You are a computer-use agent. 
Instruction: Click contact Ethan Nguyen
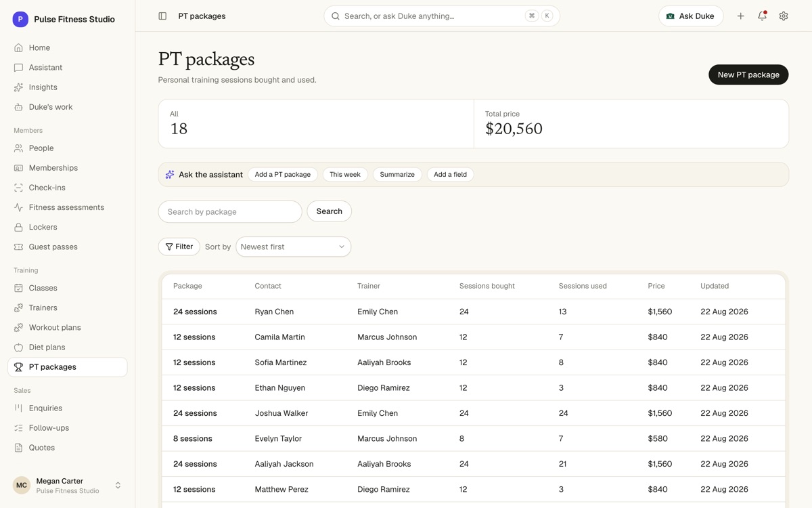coord(280,388)
